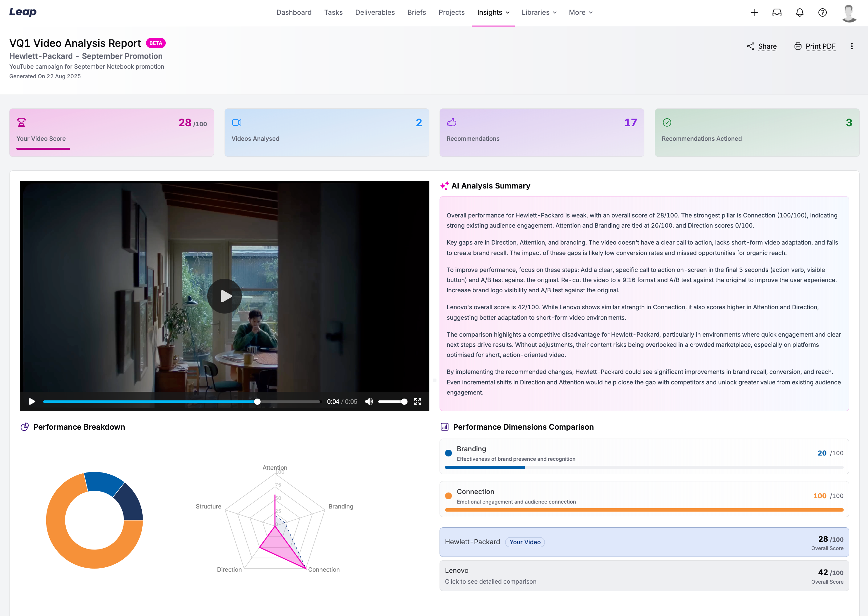Image resolution: width=868 pixels, height=616 pixels.
Task: Open the three-dot report options menu
Action: click(851, 46)
